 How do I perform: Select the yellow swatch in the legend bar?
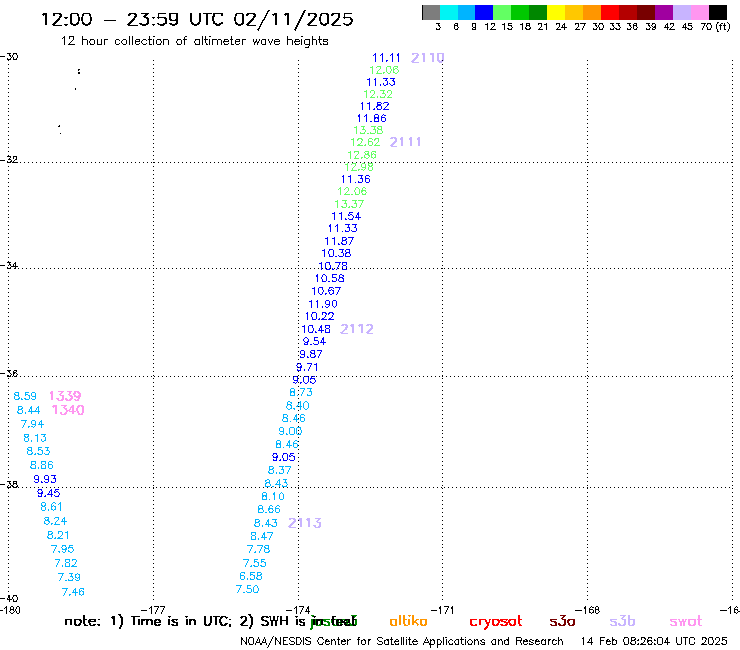(556, 13)
